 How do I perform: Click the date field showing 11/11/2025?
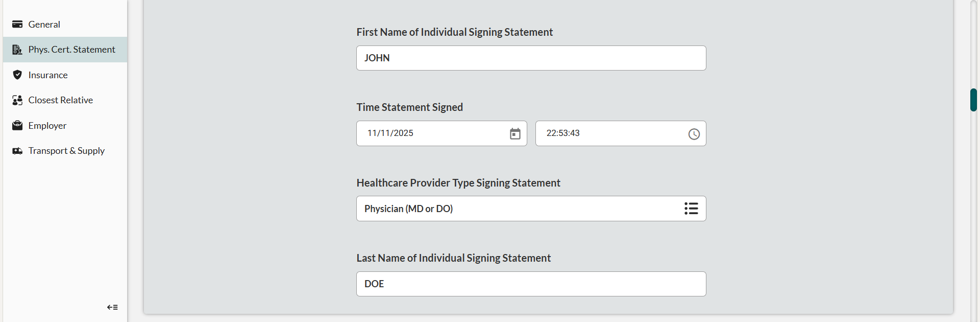pos(434,133)
